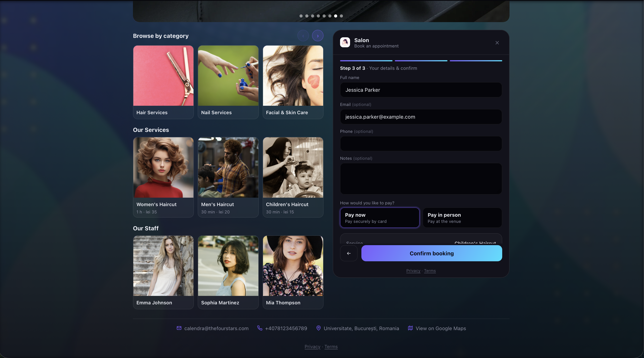Click the location pin icon
The height and width of the screenshot is (358, 644).
[319, 328]
